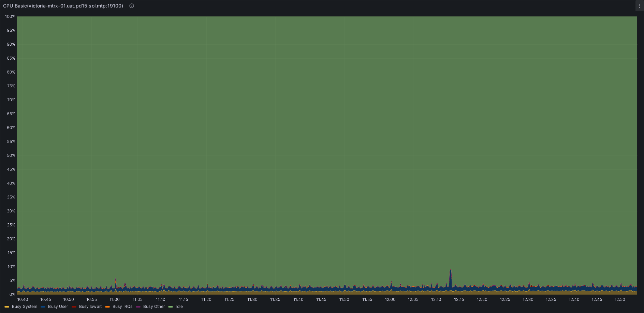Click the 12:30 time axis label
Viewport: 644px width, 313px height.
528,299
